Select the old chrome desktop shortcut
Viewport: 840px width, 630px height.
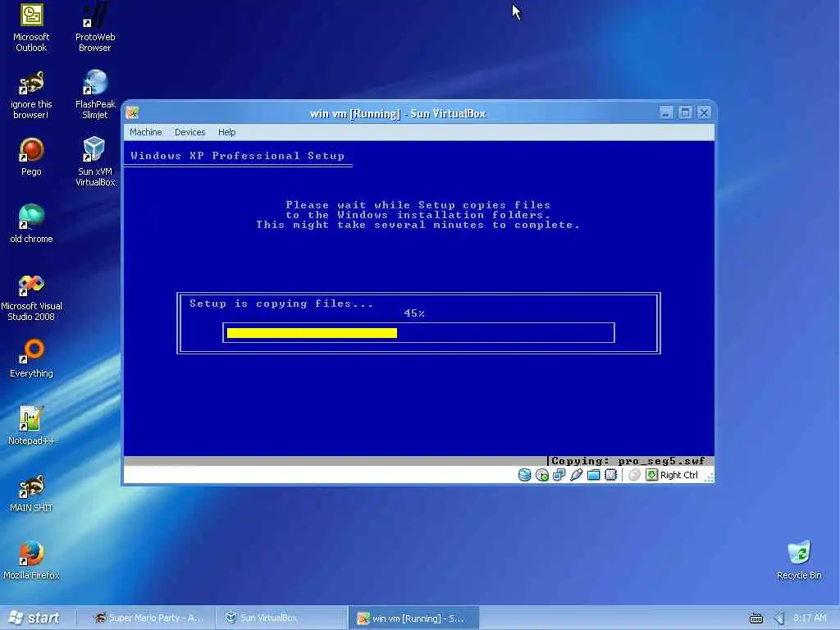click(x=31, y=224)
